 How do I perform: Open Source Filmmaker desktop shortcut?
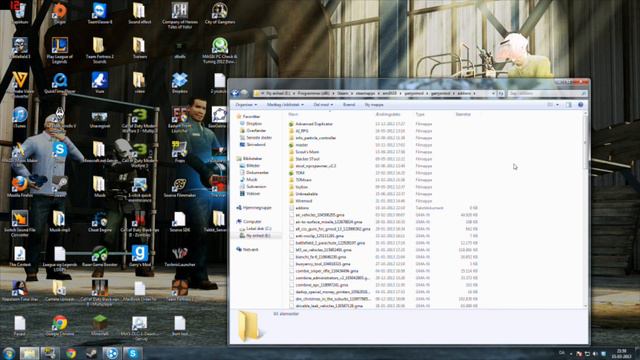[x=180, y=187]
